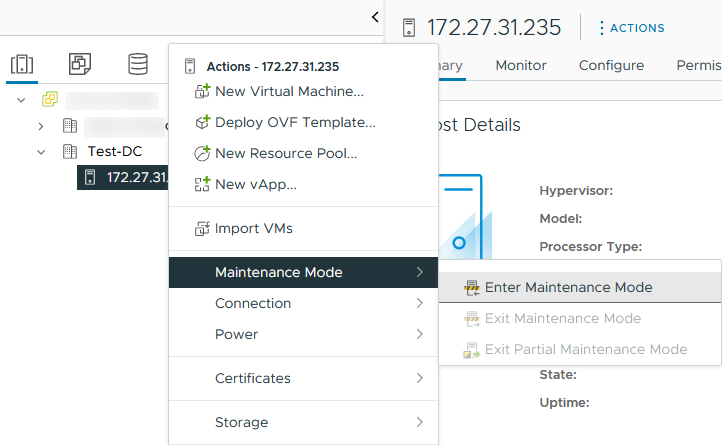The width and height of the screenshot is (722, 445).
Task: Open the Connection menu item
Action: (x=303, y=303)
